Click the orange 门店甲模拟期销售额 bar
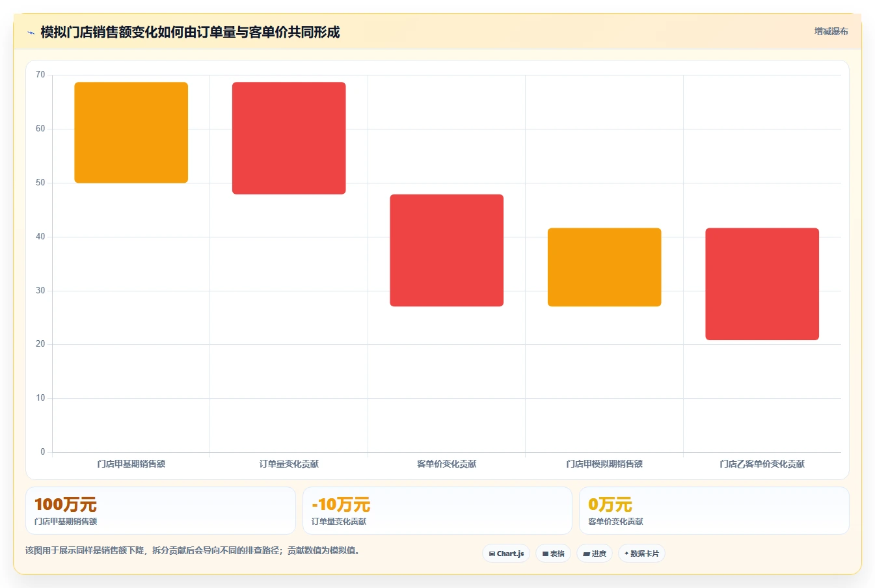875x588 pixels. [604, 267]
